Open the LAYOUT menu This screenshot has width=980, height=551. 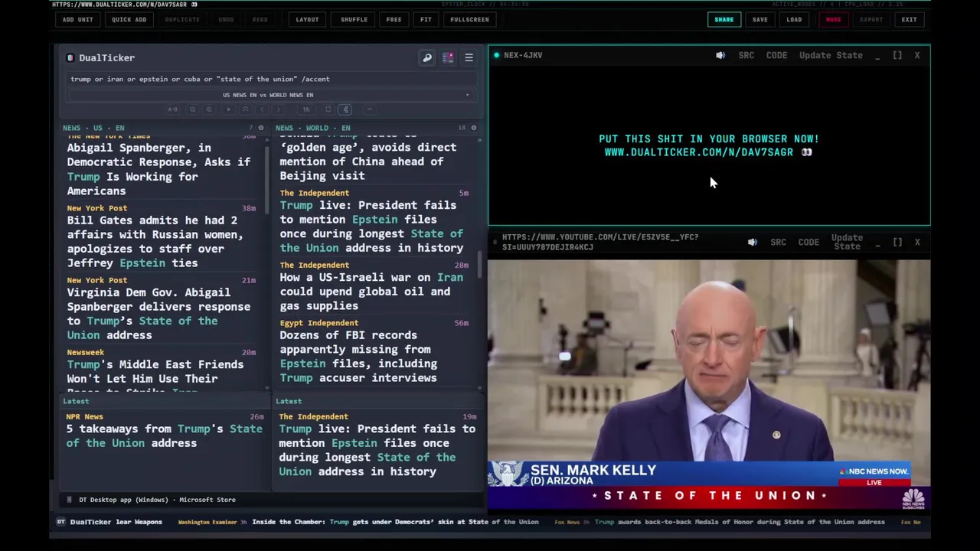tap(307, 19)
